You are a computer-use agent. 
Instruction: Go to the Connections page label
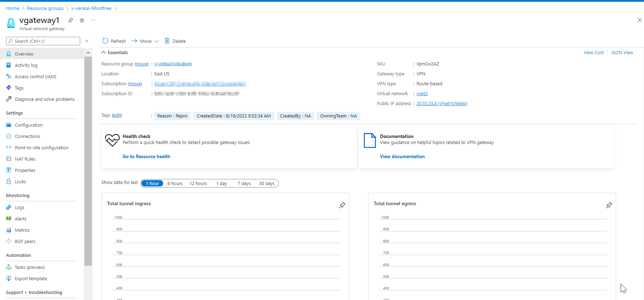point(27,136)
